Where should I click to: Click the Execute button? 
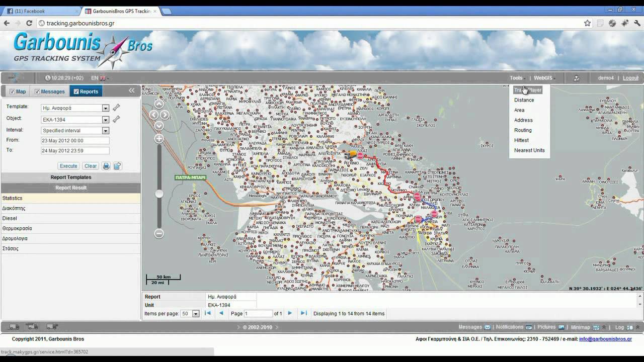click(x=68, y=166)
